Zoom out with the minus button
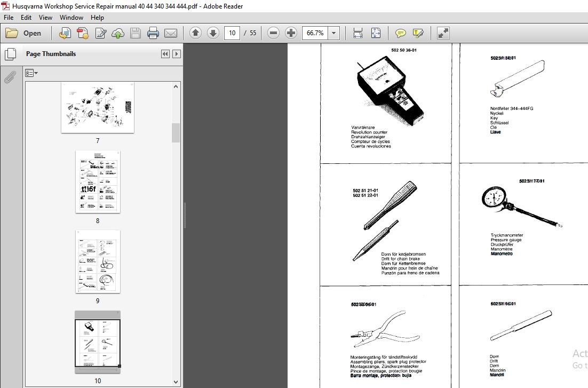Screen dimensions: 588x388 click(273, 33)
